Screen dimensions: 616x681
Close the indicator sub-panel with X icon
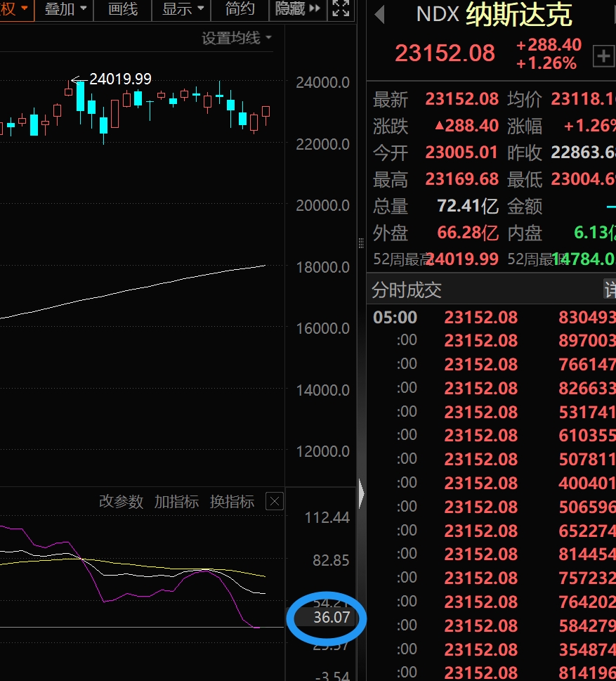point(275,501)
